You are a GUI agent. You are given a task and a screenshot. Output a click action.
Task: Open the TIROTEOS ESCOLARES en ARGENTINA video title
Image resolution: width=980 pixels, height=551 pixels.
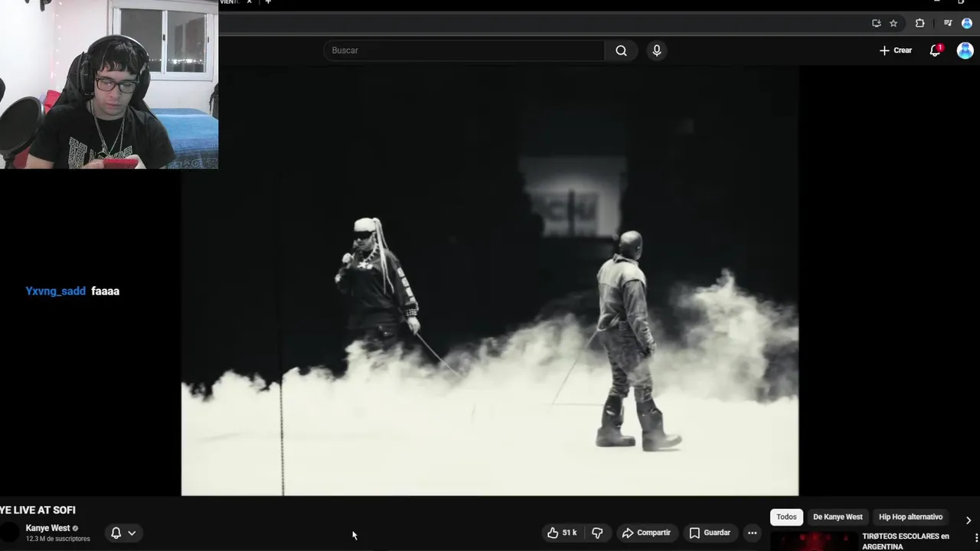tap(906, 541)
